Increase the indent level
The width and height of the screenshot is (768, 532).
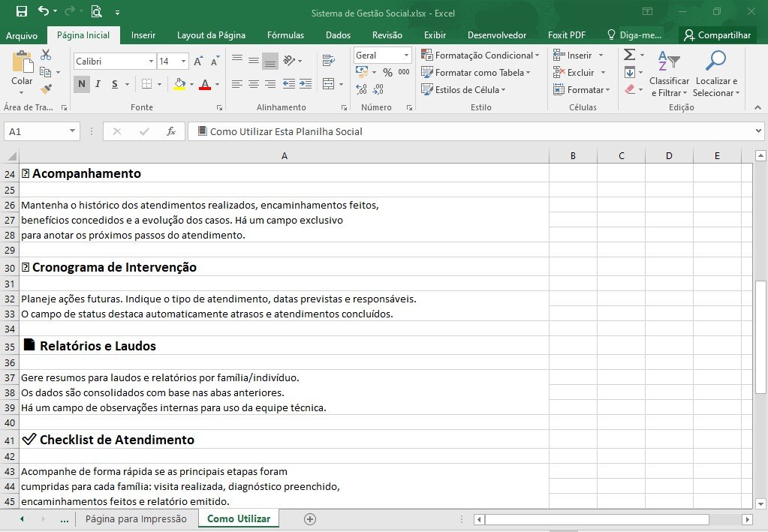pos(306,84)
